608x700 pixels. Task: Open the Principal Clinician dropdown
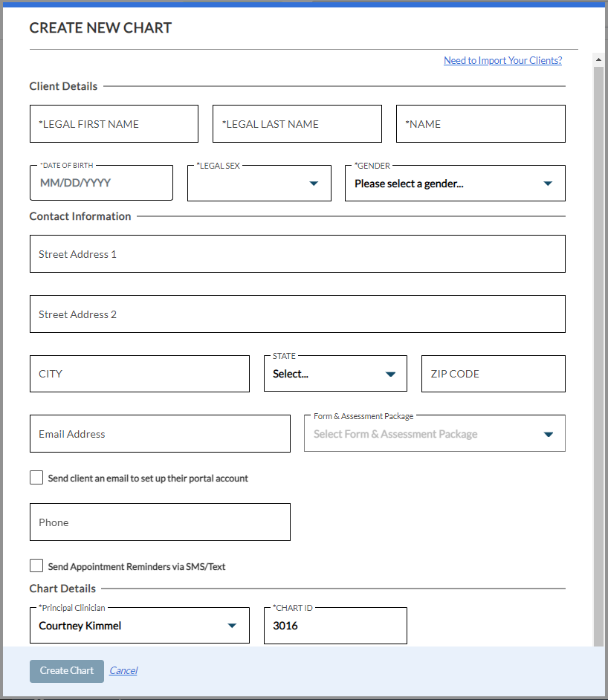coord(139,625)
